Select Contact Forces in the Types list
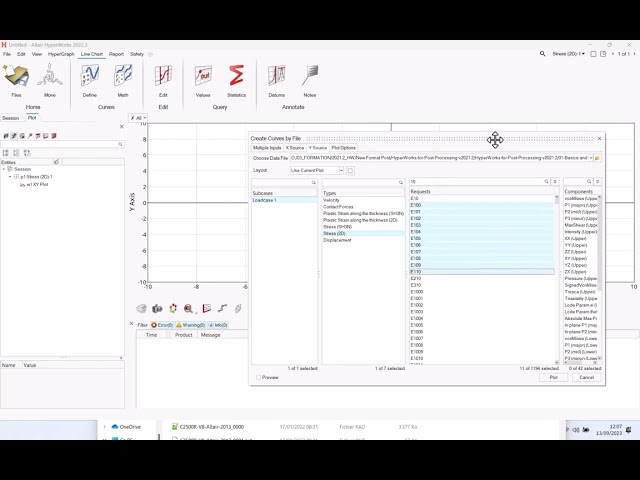The width and height of the screenshot is (640, 480). click(x=338, y=207)
